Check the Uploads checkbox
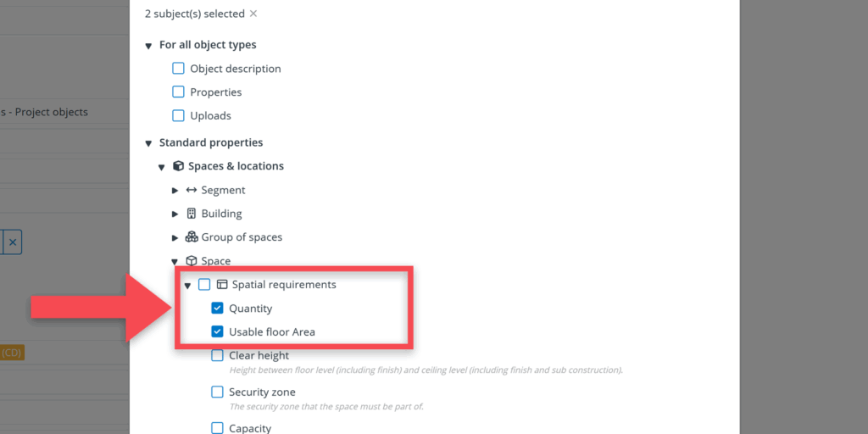The width and height of the screenshot is (868, 434). pyautogui.click(x=178, y=115)
